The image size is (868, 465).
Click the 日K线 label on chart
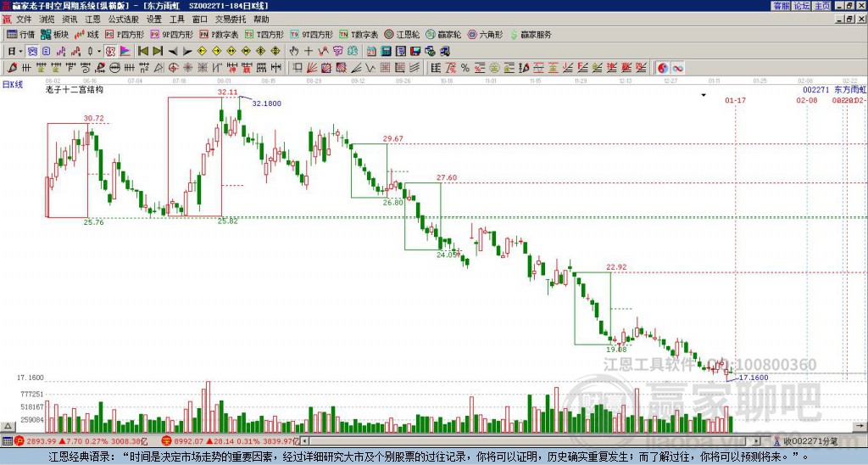[13, 84]
